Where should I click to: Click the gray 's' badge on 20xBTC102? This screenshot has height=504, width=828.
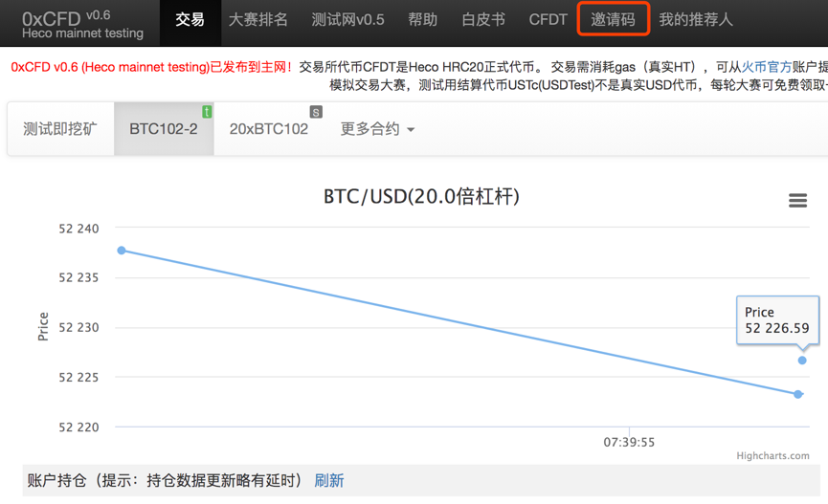tap(316, 112)
